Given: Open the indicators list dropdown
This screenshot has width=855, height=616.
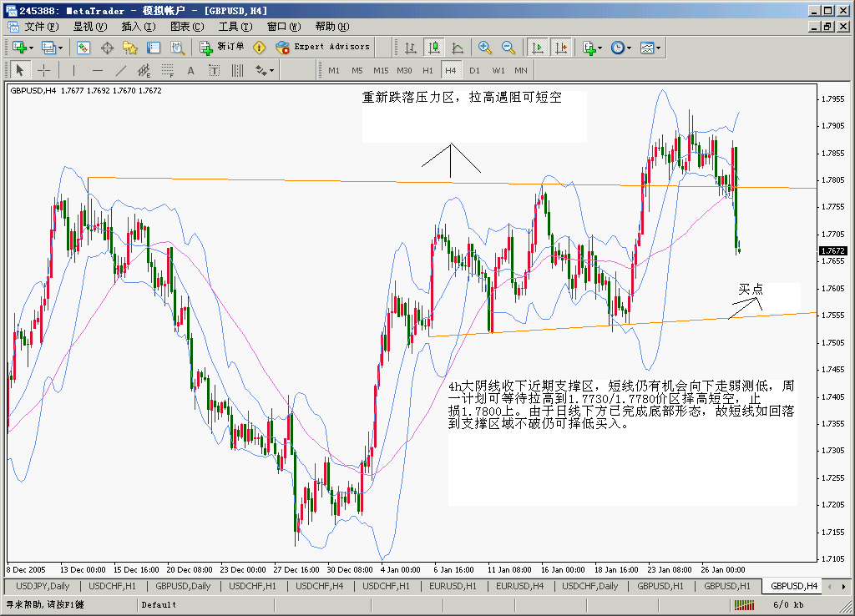Looking at the screenshot, I should pyautogui.click(x=592, y=48).
